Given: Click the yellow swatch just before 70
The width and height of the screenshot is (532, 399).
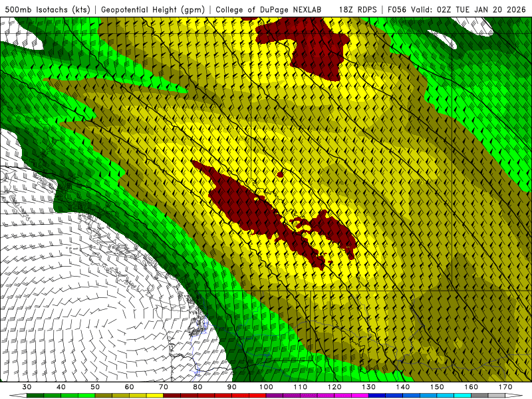Looking at the screenshot, I should (155, 396).
